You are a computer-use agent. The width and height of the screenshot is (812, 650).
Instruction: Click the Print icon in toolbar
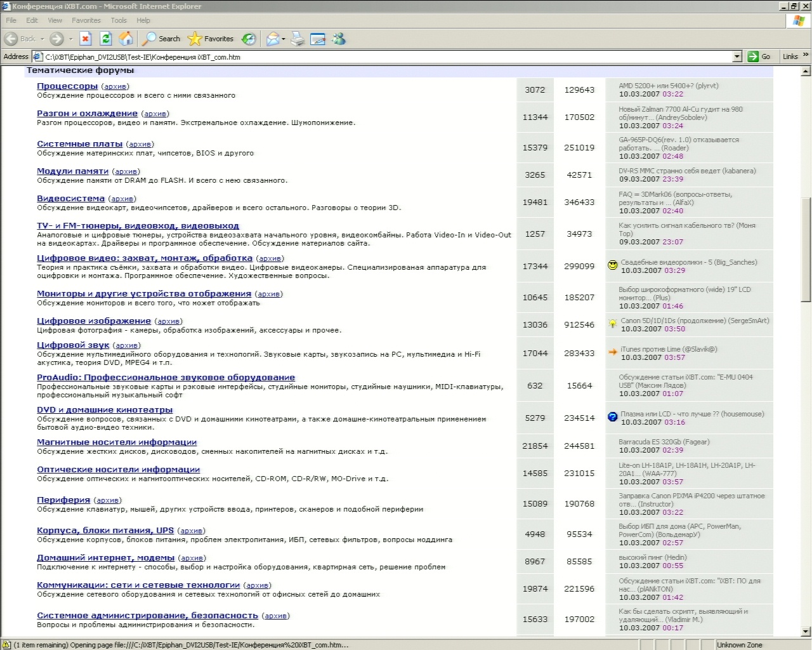point(298,39)
